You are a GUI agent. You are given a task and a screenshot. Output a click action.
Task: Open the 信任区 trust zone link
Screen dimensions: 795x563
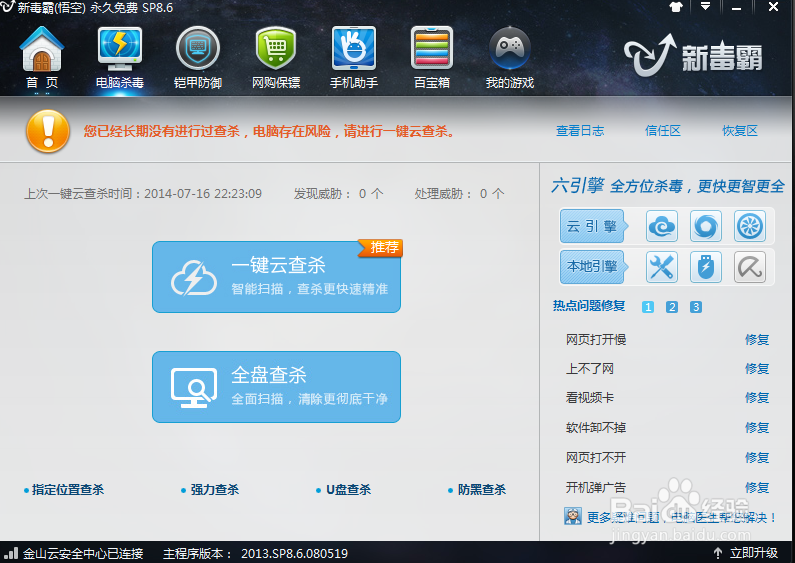(x=663, y=131)
